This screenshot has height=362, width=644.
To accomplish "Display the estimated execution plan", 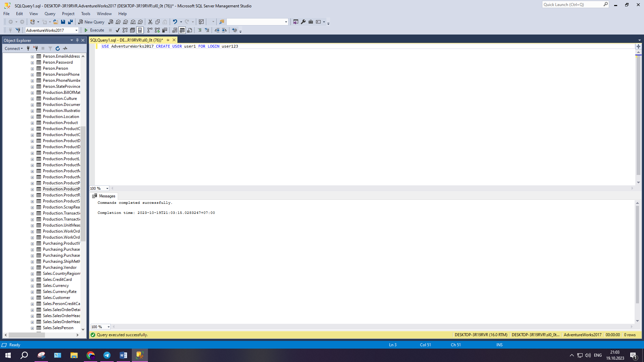I will (125, 30).
